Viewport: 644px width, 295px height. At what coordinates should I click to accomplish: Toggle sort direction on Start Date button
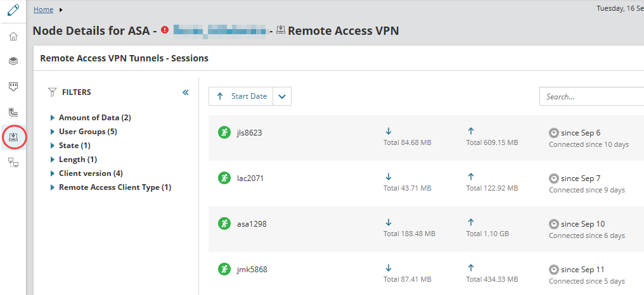[x=241, y=96]
